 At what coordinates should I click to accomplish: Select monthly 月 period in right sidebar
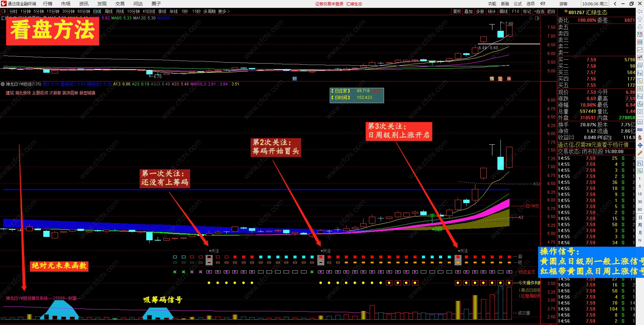(x=640, y=233)
